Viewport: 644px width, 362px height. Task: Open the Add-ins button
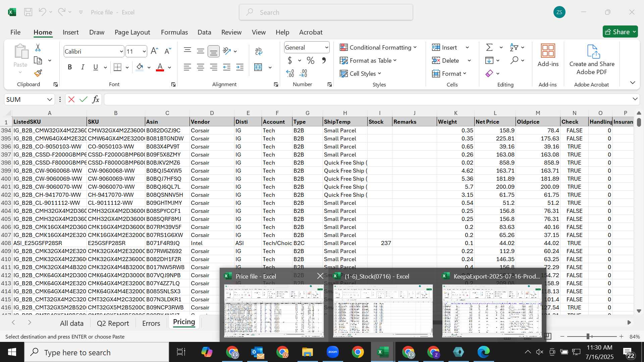[548, 55]
